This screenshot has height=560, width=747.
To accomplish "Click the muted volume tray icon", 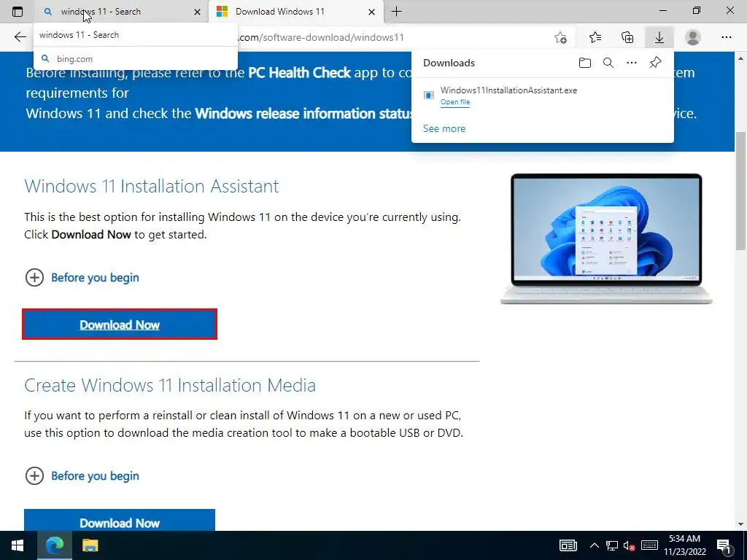I will click(x=630, y=545).
